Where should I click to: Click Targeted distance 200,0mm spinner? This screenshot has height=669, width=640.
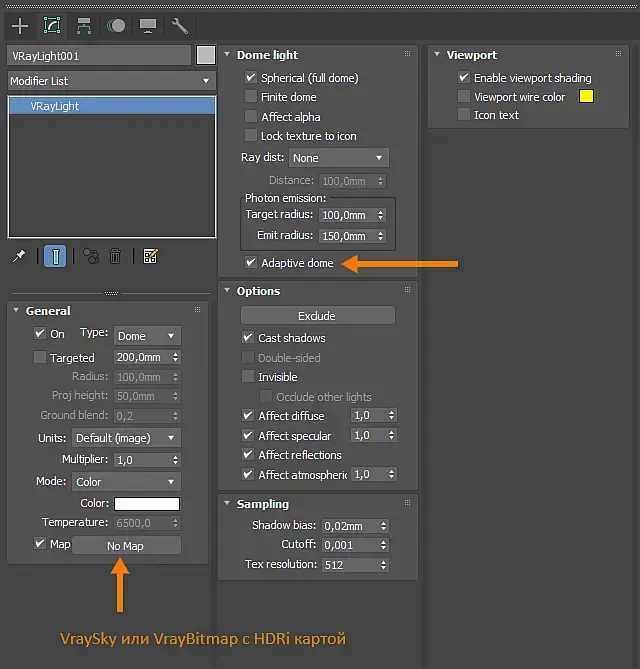click(x=175, y=357)
